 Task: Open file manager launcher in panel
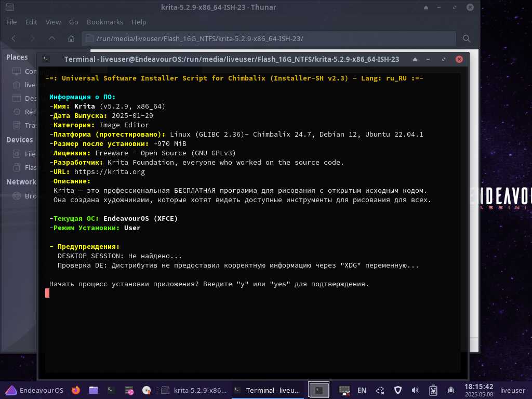coord(94,390)
